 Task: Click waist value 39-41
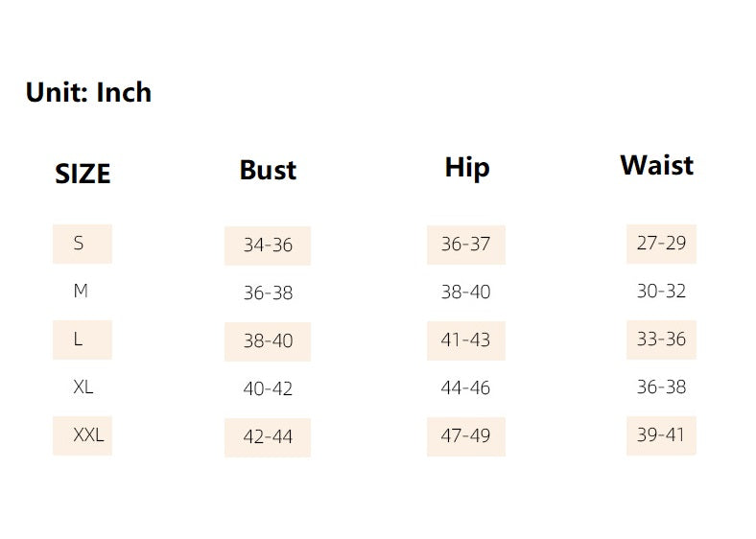pyautogui.click(x=662, y=435)
